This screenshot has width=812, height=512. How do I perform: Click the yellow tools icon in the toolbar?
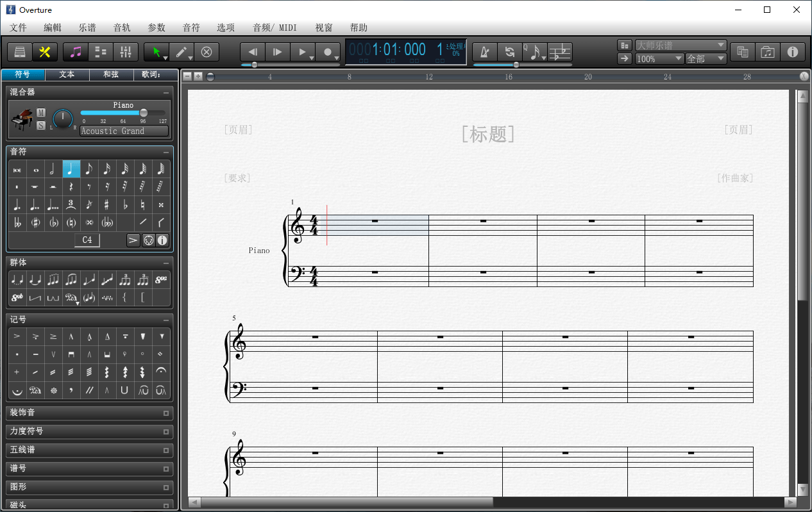45,52
